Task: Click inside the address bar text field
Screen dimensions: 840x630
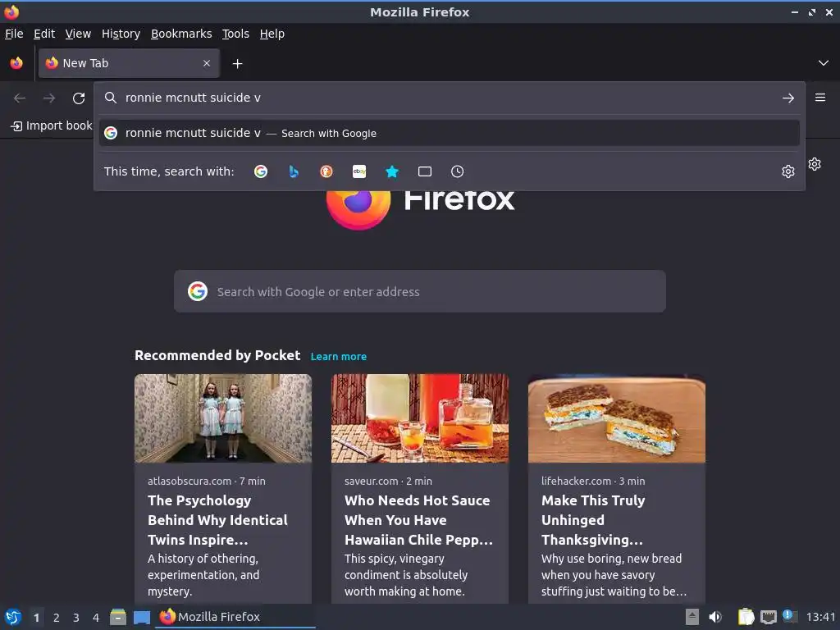Action: click(449, 98)
